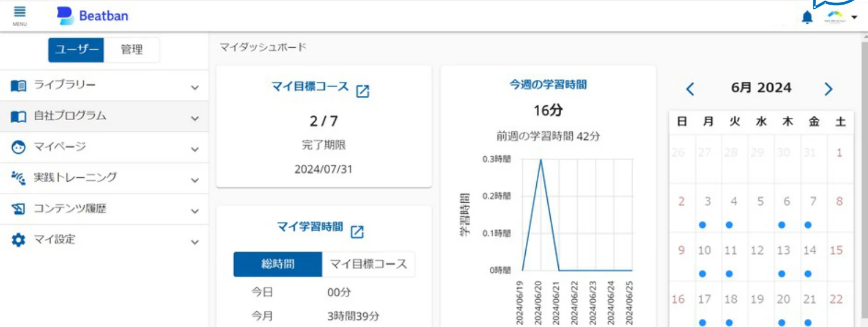This screenshot has height=327, width=868.
Task: Open notifications bell icon
Action: point(807,17)
